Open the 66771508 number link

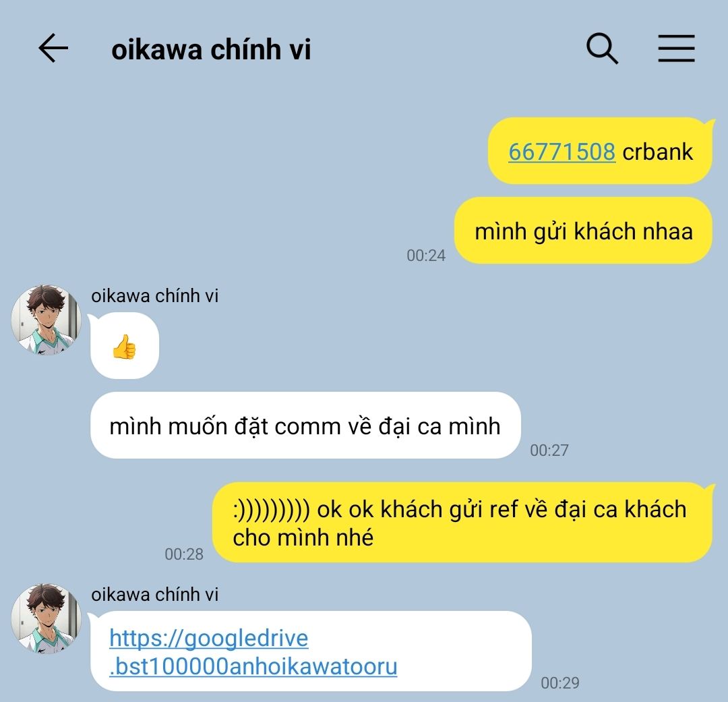coord(562,152)
